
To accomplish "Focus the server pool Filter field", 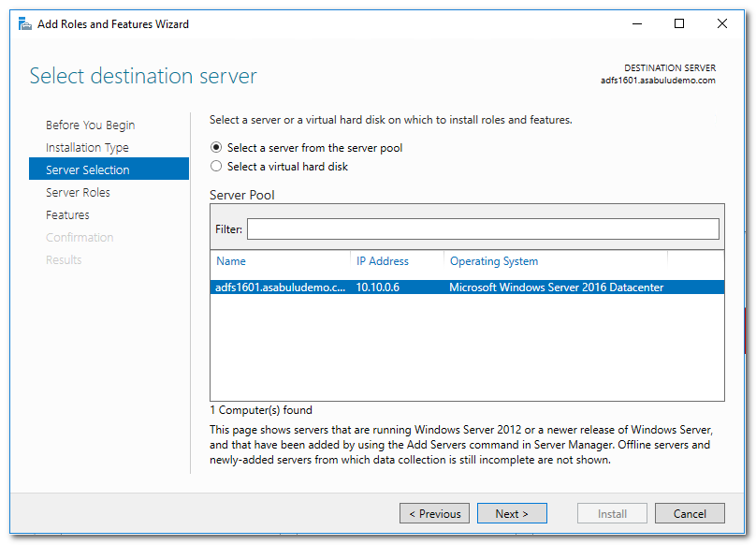I will tap(483, 228).
